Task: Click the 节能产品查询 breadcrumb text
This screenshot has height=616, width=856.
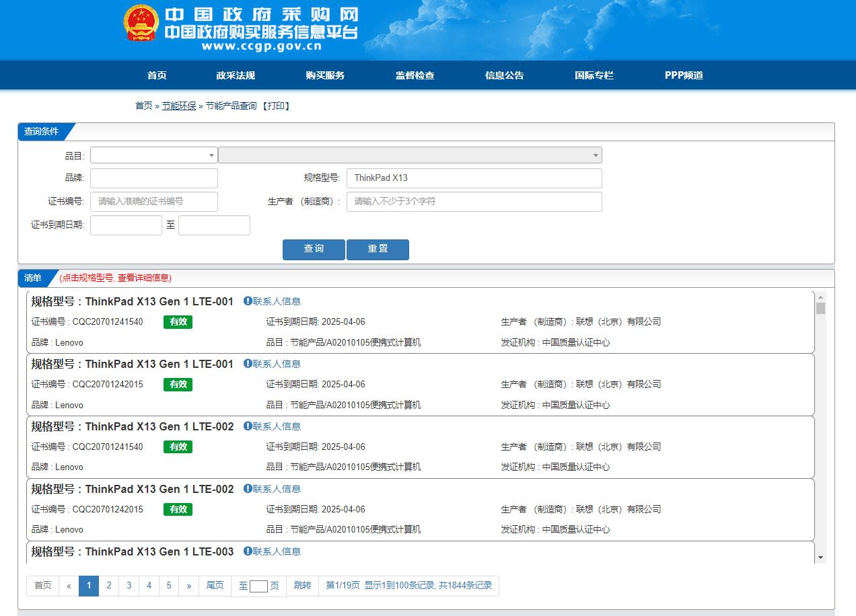Action: (x=231, y=106)
